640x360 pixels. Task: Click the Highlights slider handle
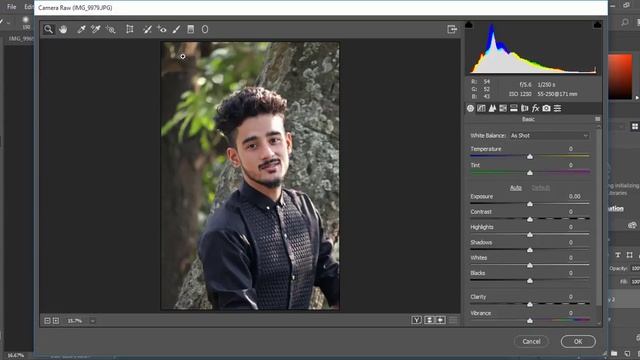[530, 235]
